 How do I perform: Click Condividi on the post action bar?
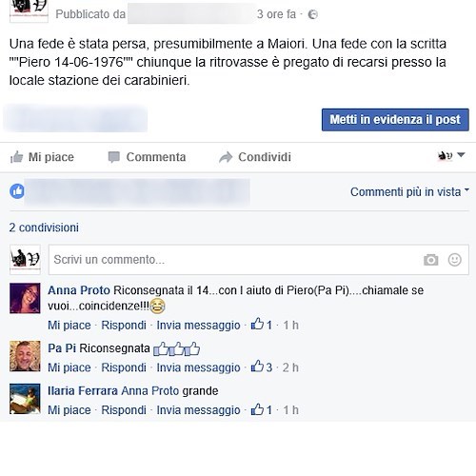255,157
